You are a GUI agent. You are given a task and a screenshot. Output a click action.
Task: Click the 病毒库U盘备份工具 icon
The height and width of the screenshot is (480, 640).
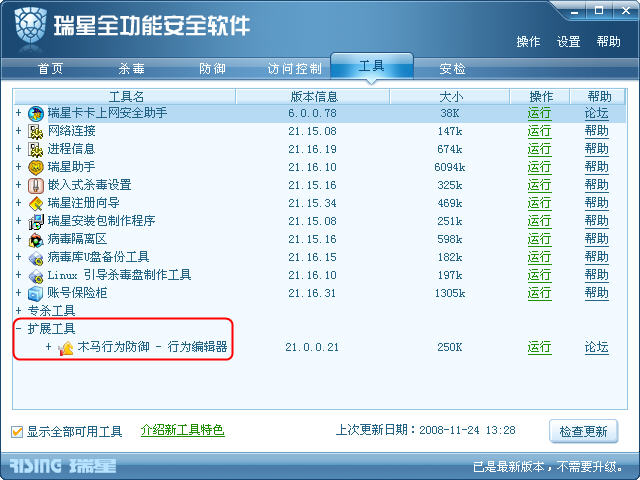tap(36, 258)
